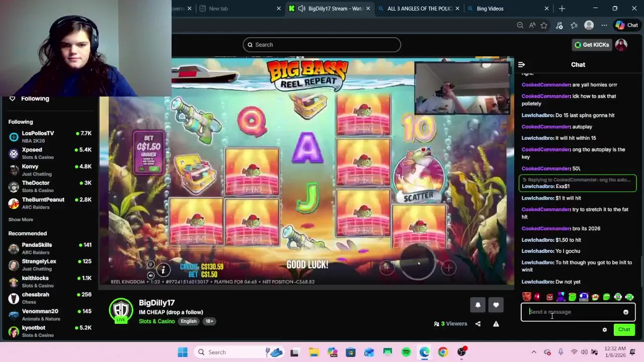
Task: Open Microsoft Store from the taskbar
Action: click(x=351, y=352)
